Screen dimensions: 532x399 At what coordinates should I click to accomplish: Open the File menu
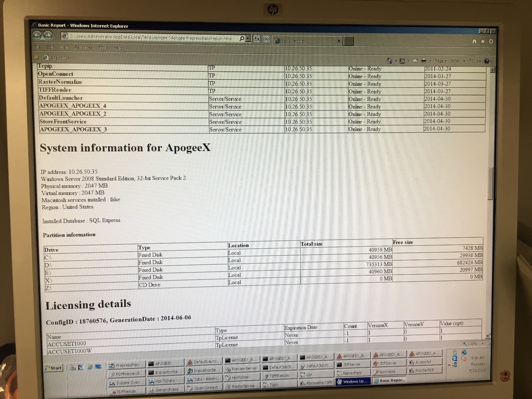pos(37,47)
